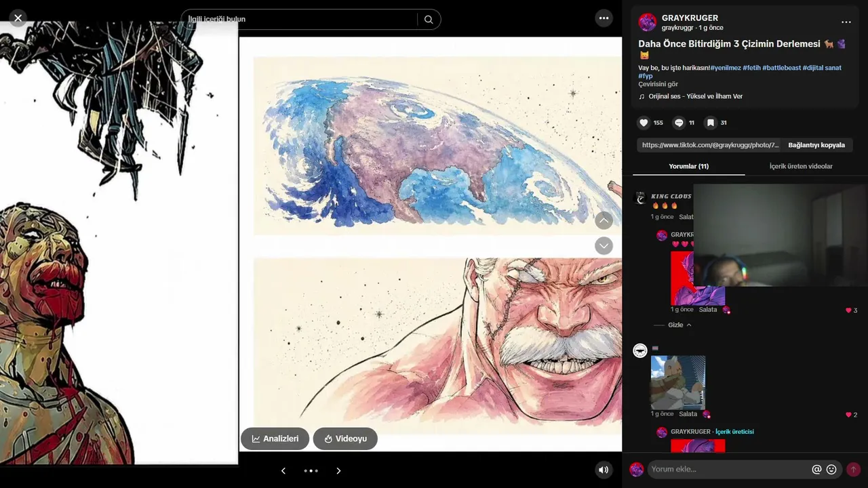This screenshot has width=868, height=488.
Task: Click the Videoyu button
Action: [x=345, y=439]
